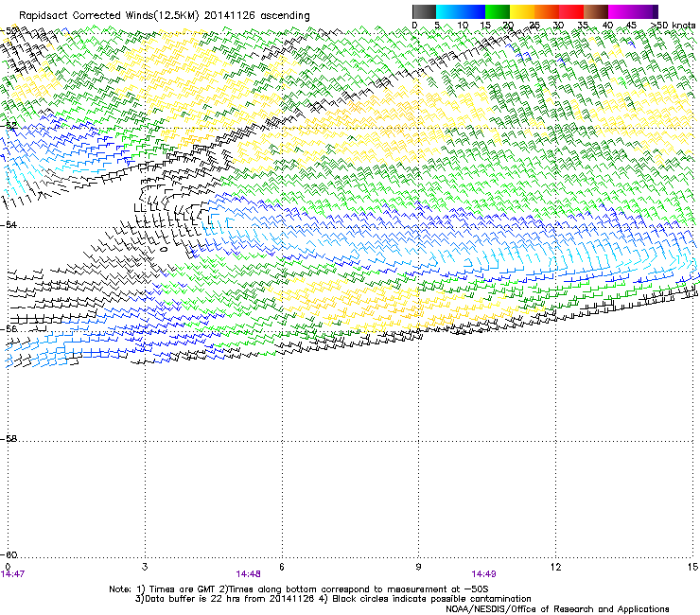The height and width of the screenshot is (615, 700).
Task: Click the "-58" latitude axis label
Action: [x=9, y=439]
